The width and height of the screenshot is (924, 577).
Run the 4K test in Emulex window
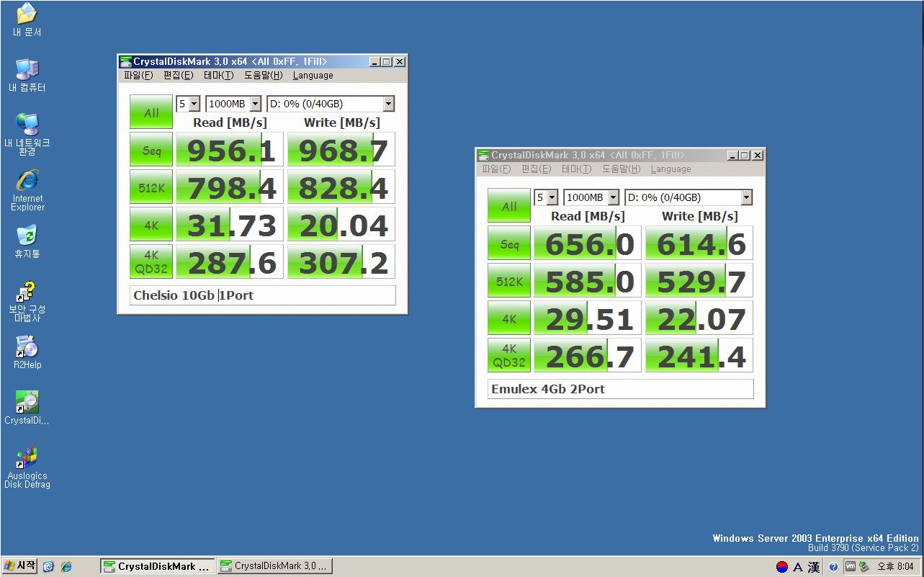[x=509, y=319]
